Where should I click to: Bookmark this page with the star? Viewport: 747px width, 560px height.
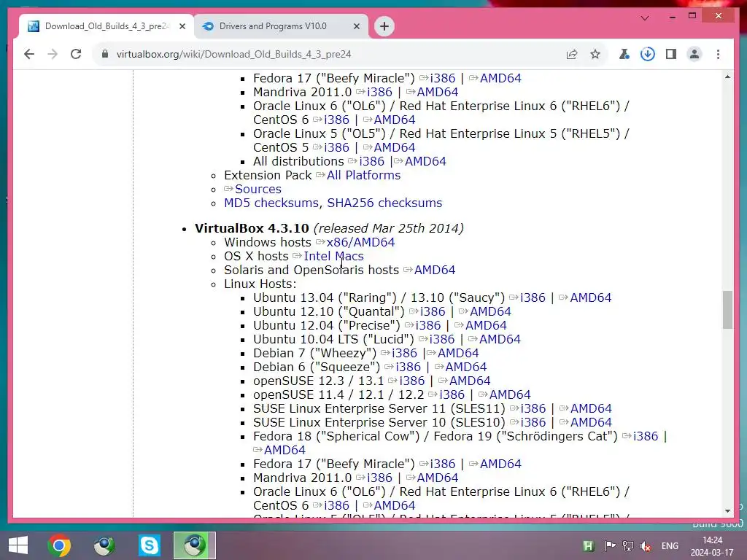click(595, 54)
